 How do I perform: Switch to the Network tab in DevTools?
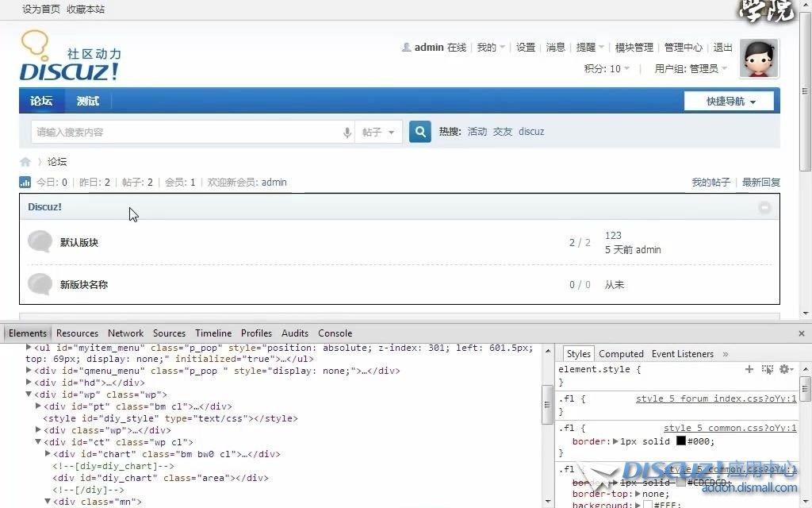click(125, 333)
